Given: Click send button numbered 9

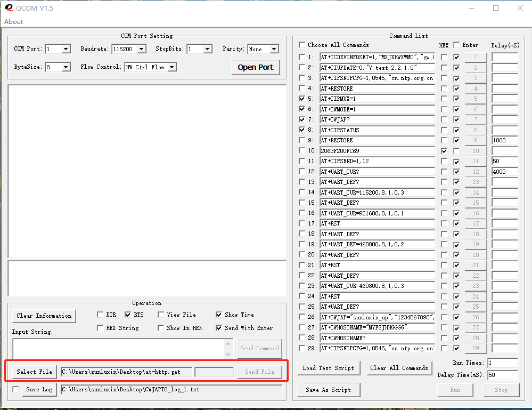Looking at the screenshot, I should tap(476, 140).
